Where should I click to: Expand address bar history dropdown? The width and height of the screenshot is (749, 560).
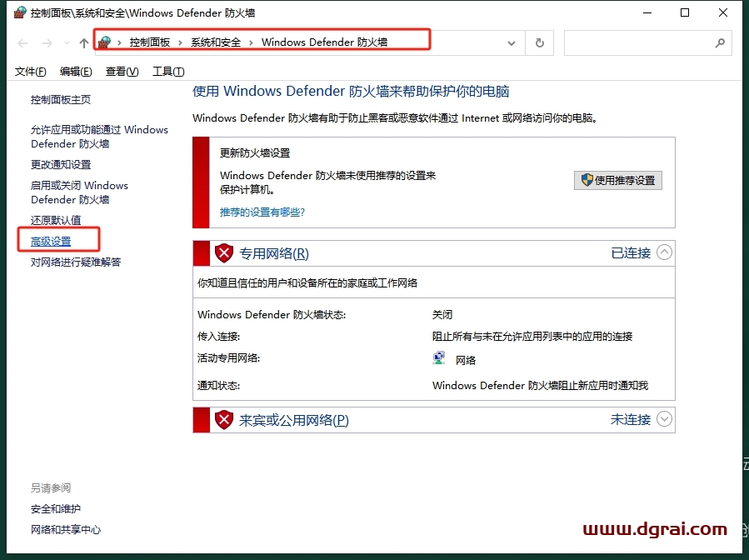click(511, 43)
